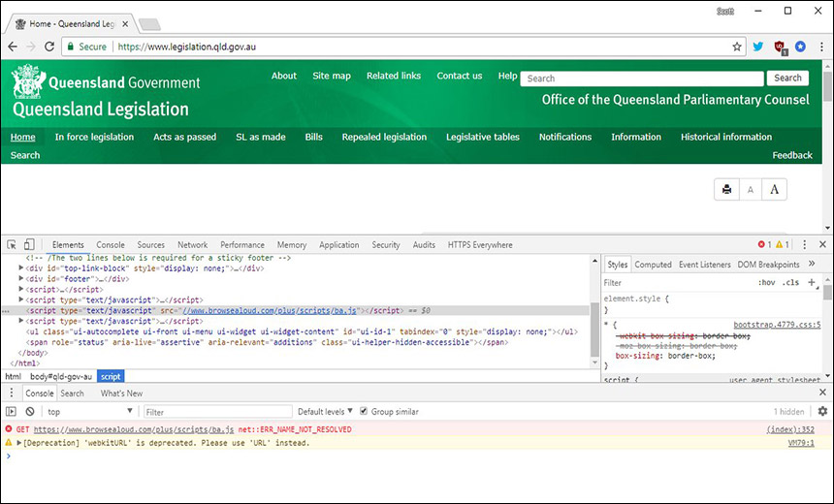Expand the plain script node
This screenshot has height=504, width=834.
point(21,289)
